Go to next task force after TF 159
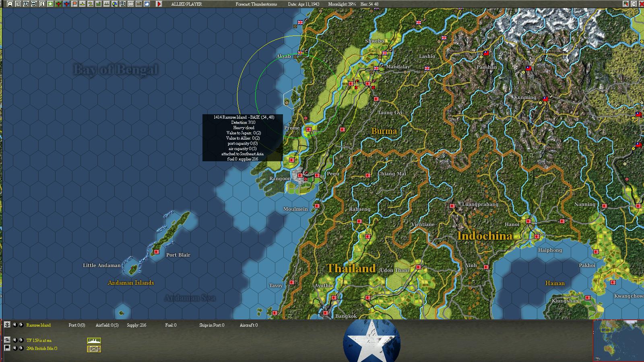Screen dimensions: 644x362 pos(21,340)
